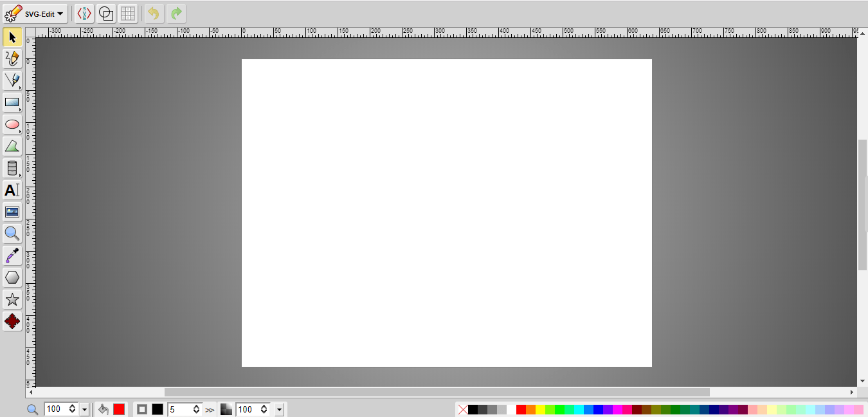This screenshot has width=868, height=417.
Task: Pick the yellow palette swatch
Action: click(x=541, y=410)
